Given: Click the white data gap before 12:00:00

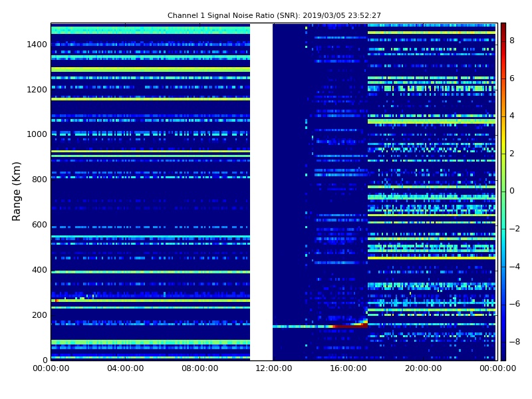Looking at the screenshot, I should [x=261, y=192].
